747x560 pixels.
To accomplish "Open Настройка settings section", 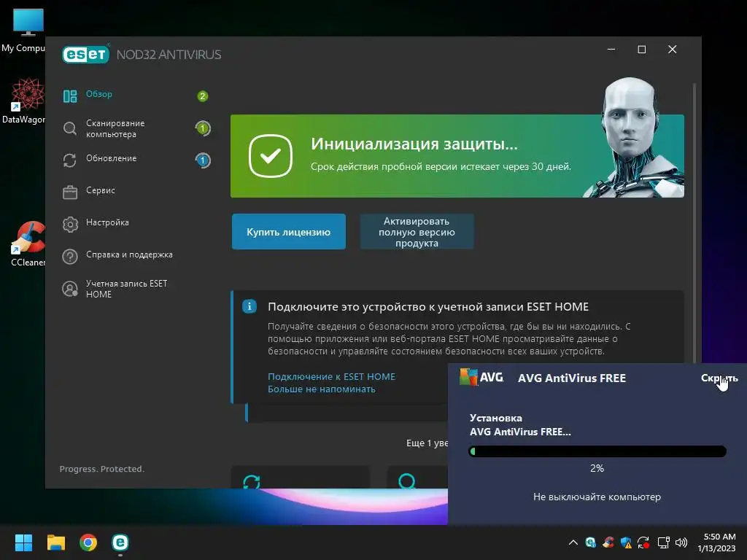I will coord(107,222).
